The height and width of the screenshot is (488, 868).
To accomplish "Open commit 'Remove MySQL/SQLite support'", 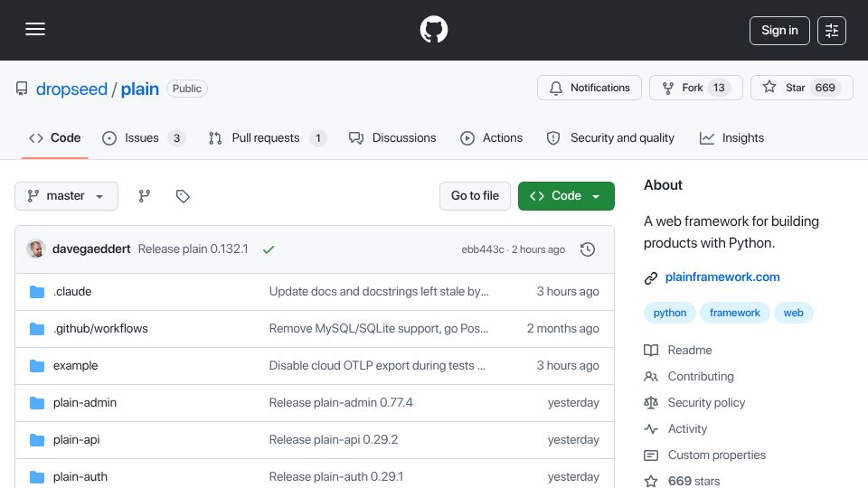I will point(379,329).
